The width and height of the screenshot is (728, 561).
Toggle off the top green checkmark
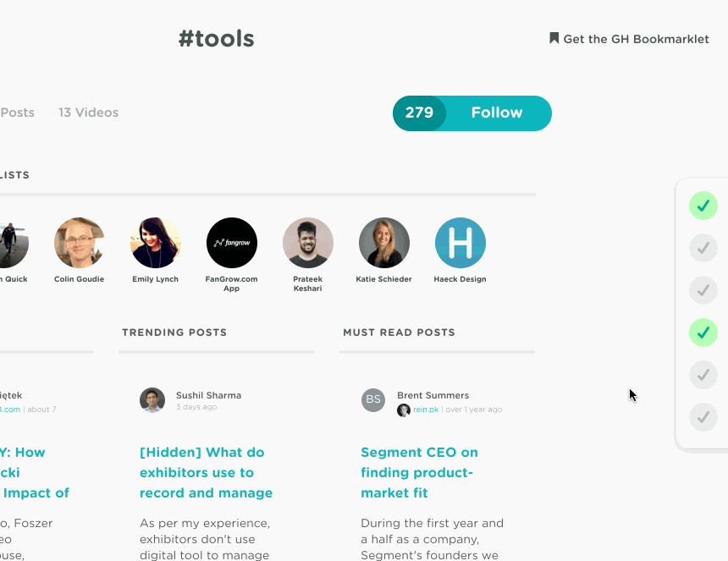tap(703, 206)
